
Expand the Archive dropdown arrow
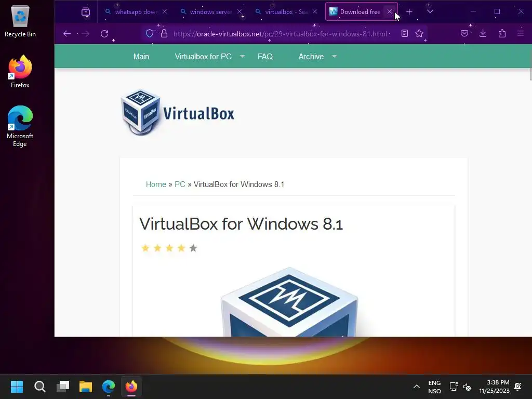334,56
